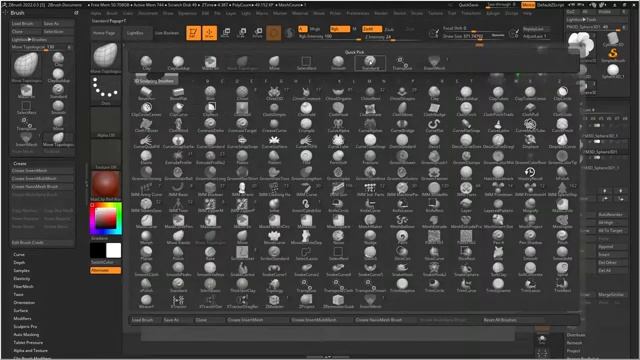Screen dimensions: 640x360
Task: Select the Scale icon in top shelf
Action: click(242, 33)
